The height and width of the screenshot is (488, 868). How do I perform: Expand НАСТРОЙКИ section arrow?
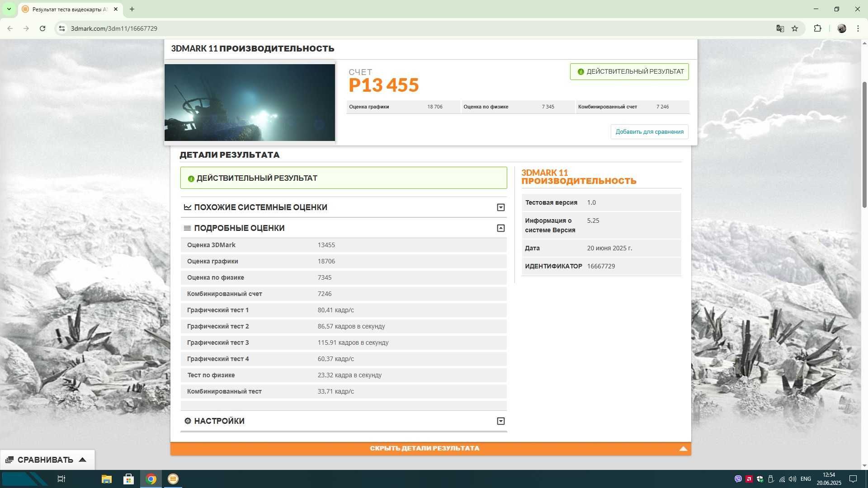[501, 421]
